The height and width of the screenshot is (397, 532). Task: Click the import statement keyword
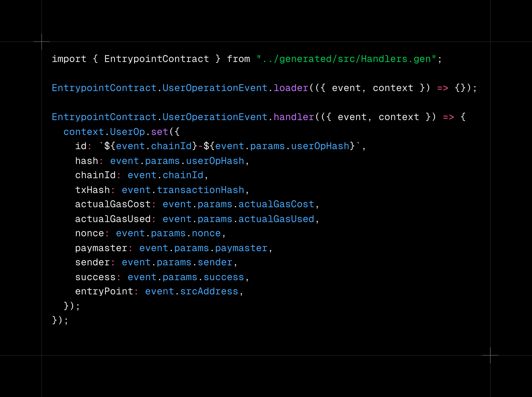pos(69,59)
